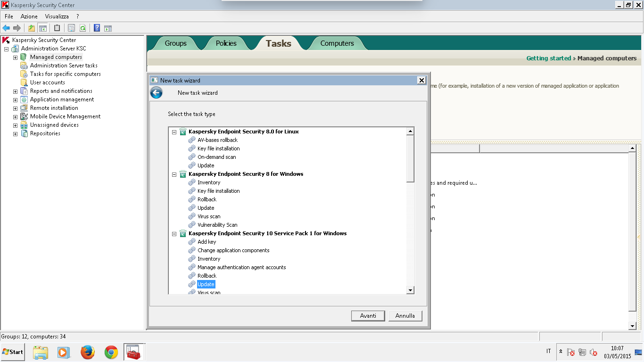Show hidden tray icons with chevron
The image size is (644, 362).
pyautogui.click(x=561, y=351)
